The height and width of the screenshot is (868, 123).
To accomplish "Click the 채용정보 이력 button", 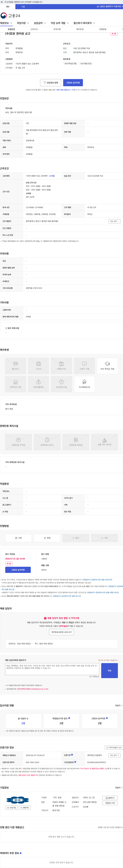I will (110, 803).
